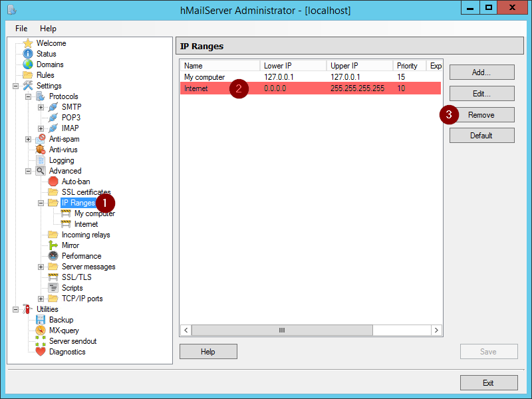Image resolution: width=532 pixels, height=399 pixels.
Task: Click the SSL/TLS barrier icon
Action: [53, 277]
